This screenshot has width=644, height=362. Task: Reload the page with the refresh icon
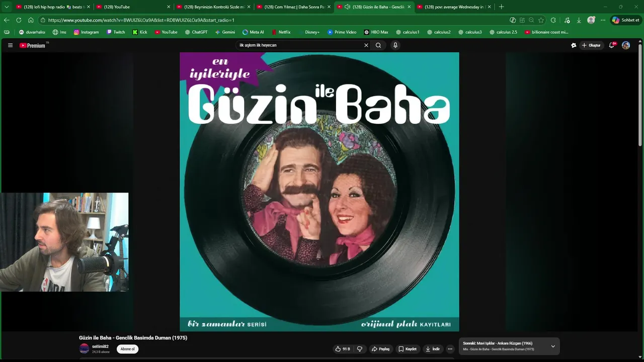19,20
